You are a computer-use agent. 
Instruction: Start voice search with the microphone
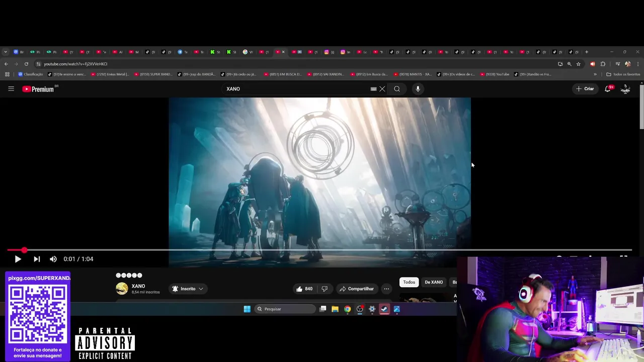(418, 89)
